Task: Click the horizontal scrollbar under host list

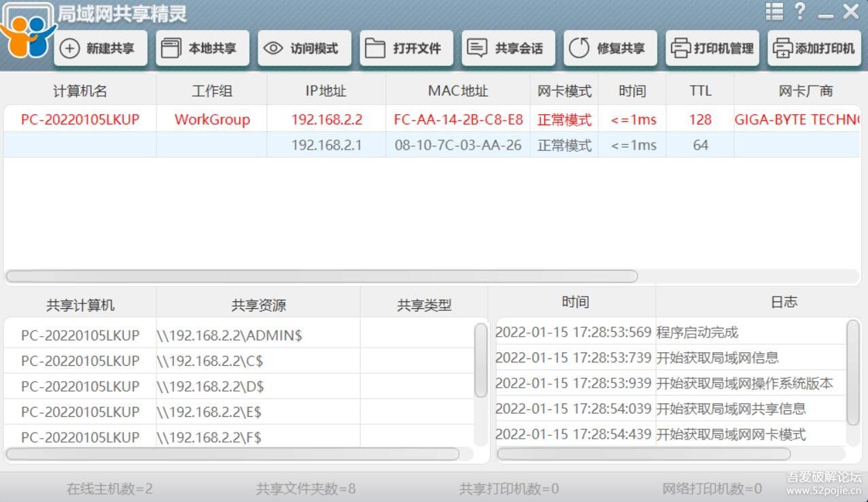Action: click(322, 276)
